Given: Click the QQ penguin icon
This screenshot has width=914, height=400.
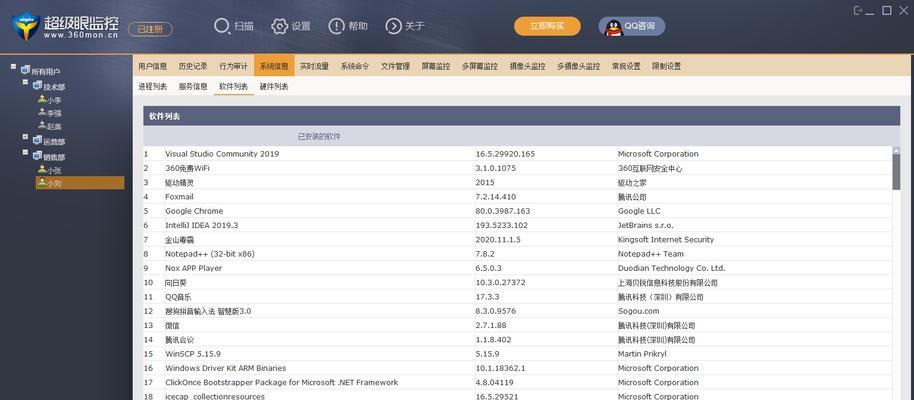Looking at the screenshot, I should (x=613, y=27).
